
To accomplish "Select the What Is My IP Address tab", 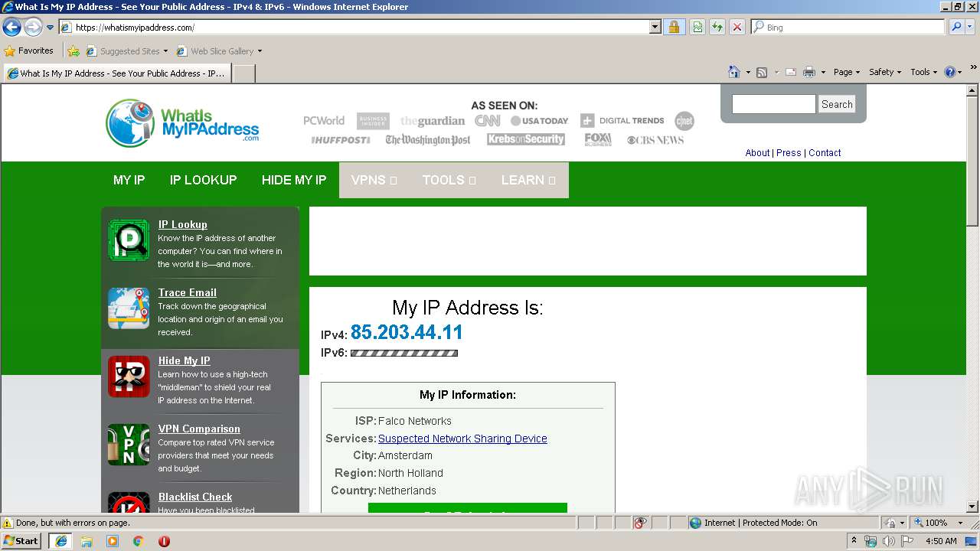I will coord(116,73).
